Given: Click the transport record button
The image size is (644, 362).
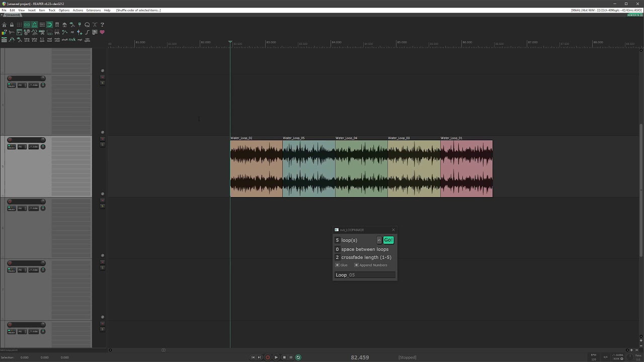Looking at the screenshot, I should pos(268,357).
